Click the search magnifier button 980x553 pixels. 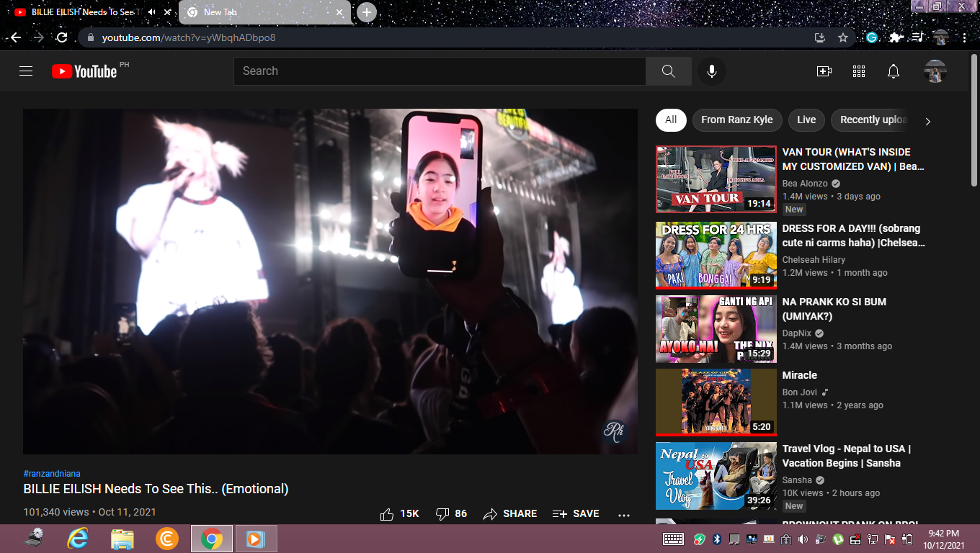click(669, 71)
